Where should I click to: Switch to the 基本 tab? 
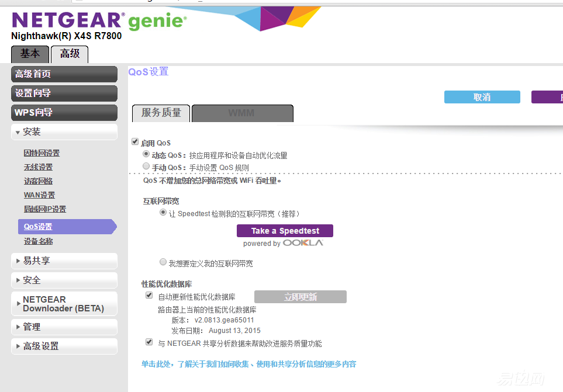coord(30,54)
